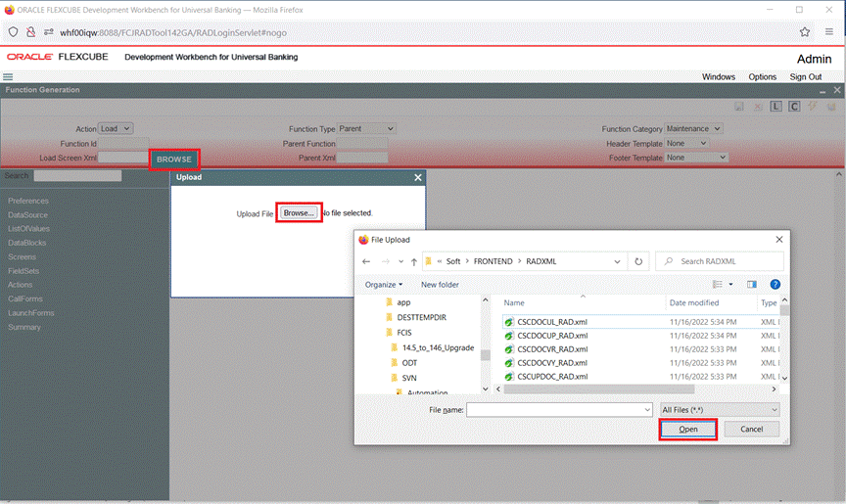
Task: Go back in File Upload dialog
Action: point(366,261)
